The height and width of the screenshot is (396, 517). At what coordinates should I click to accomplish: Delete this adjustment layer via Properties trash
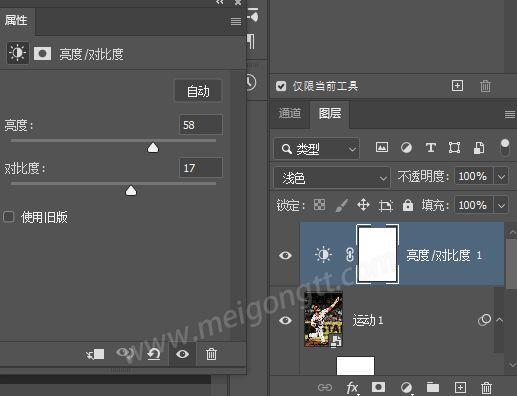point(211,354)
